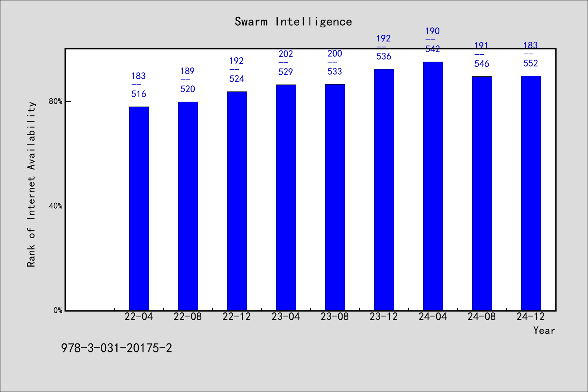The image size is (588, 392).
Task: Click the 23-08 x-axis tick label
Action: click(335, 316)
